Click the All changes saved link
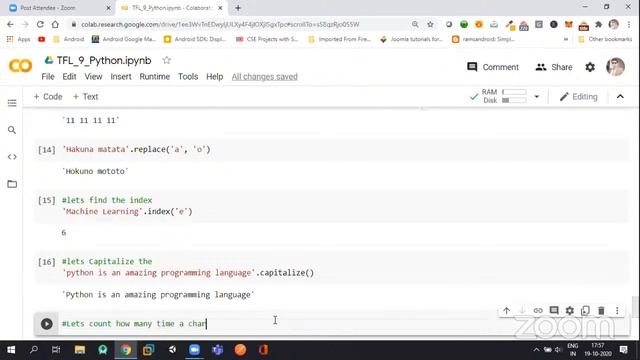This screenshot has height=360, width=640. (264, 77)
